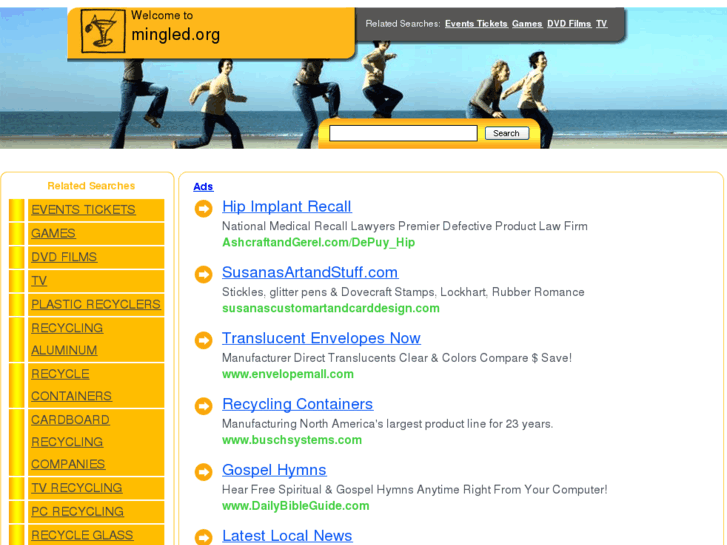Select RECYCLE GLASS in sidebar
The image size is (727, 545).
(82, 535)
